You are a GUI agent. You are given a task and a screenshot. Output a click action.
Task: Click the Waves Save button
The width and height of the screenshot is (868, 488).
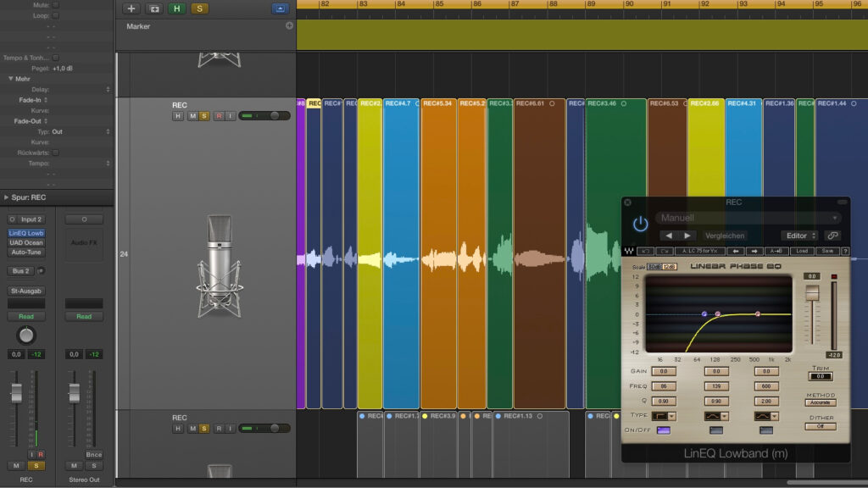pos(827,251)
